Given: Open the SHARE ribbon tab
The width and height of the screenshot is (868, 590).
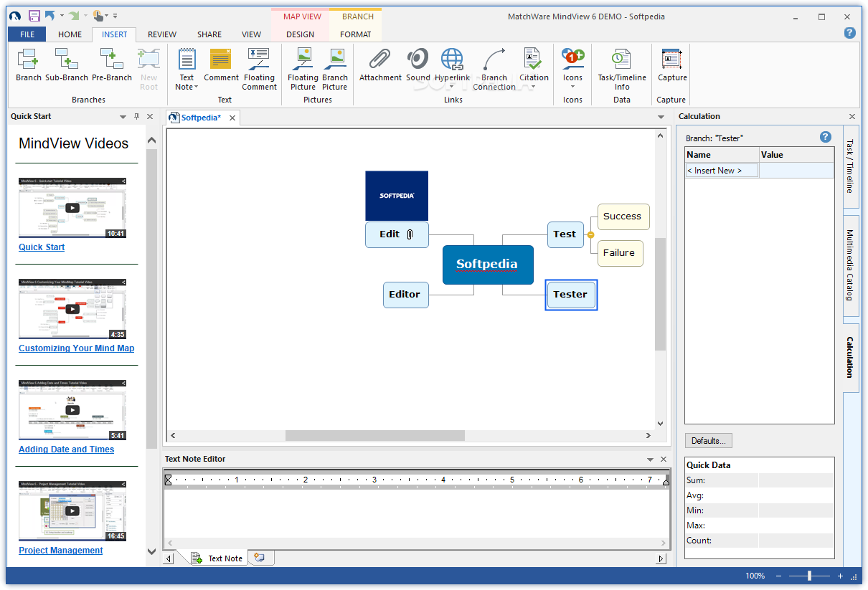Looking at the screenshot, I should (209, 34).
